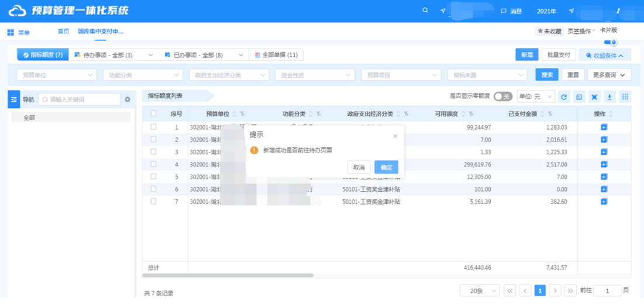Open the 功能分类 filter dropdown
The width and height of the screenshot is (644, 305).
click(143, 75)
